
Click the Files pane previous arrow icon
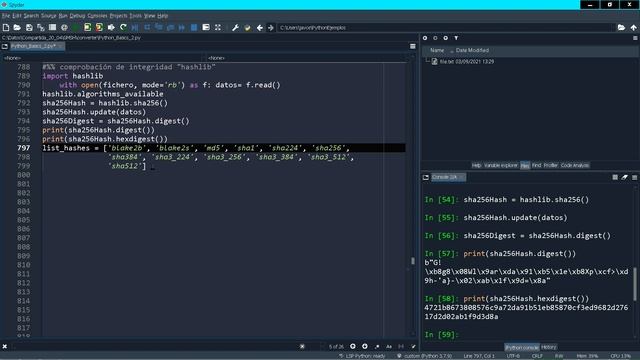(425, 38)
